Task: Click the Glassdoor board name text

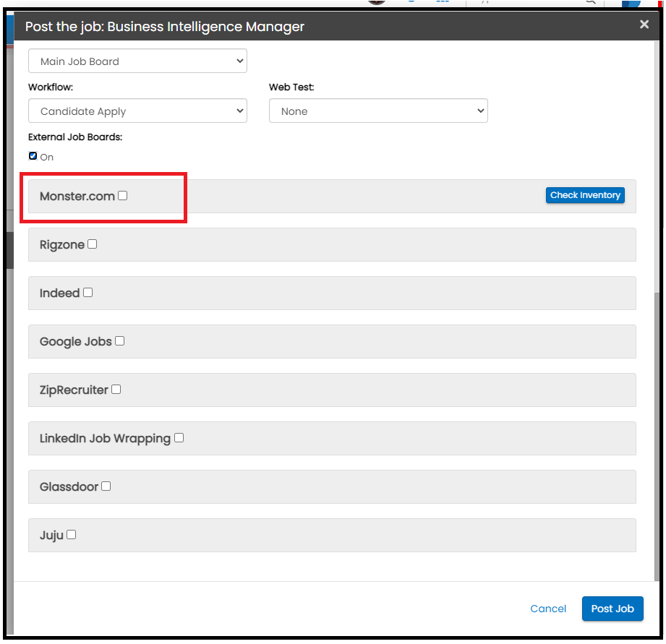Action: (x=69, y=487)
